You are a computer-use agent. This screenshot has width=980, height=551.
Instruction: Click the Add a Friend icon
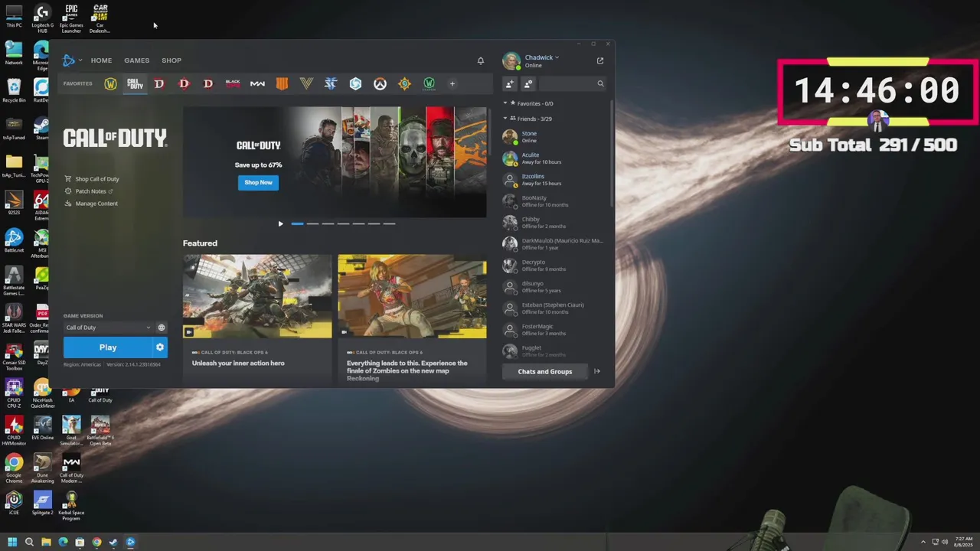[x=510, y=84]
